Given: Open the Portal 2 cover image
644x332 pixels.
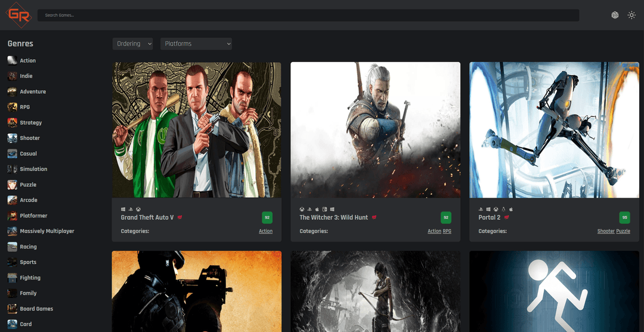Looking at the screenshot, I should point(554,130).
